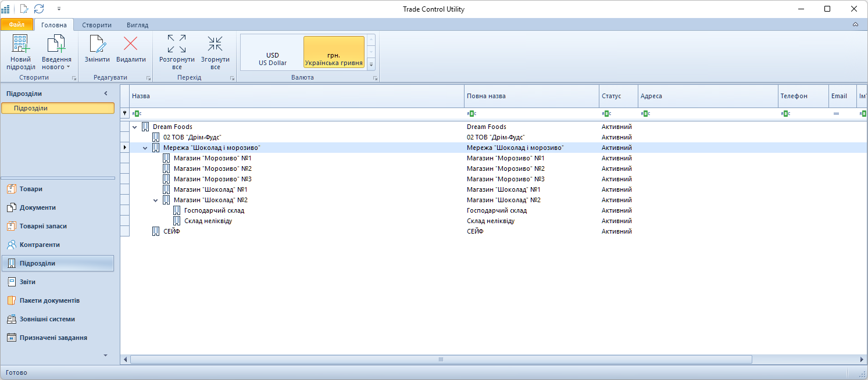Collapse Мережа "Шоколад і морозиво" node
868x380 pixels.
pyautogui.click(x=145, y=148)
